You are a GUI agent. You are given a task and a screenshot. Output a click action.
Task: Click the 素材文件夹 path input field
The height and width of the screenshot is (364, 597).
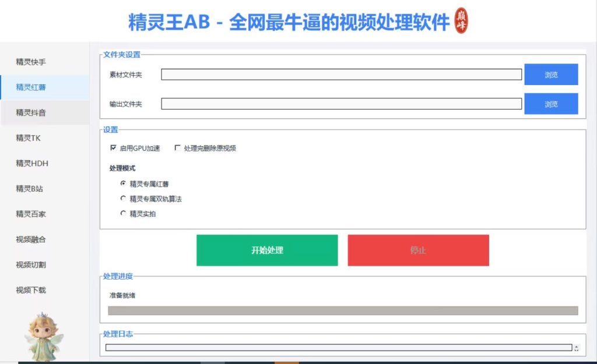pyautogui.click(x=341, y=75)
